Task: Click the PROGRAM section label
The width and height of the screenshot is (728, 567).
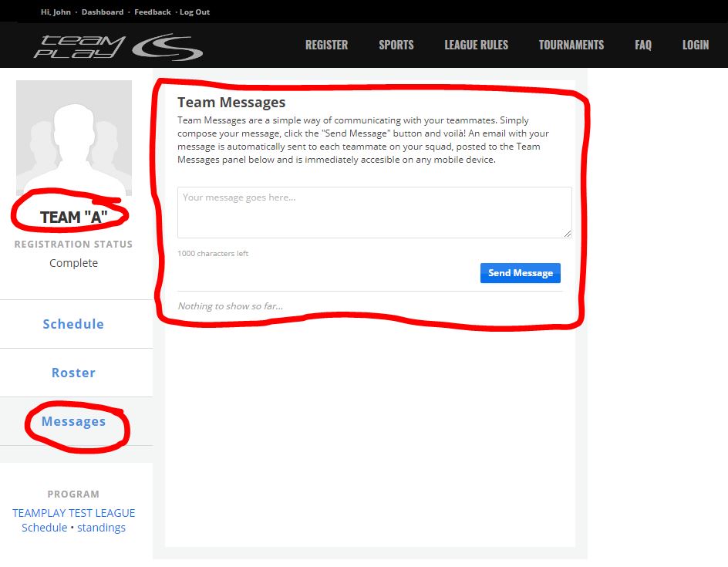Action: click(x=73, y=494)
